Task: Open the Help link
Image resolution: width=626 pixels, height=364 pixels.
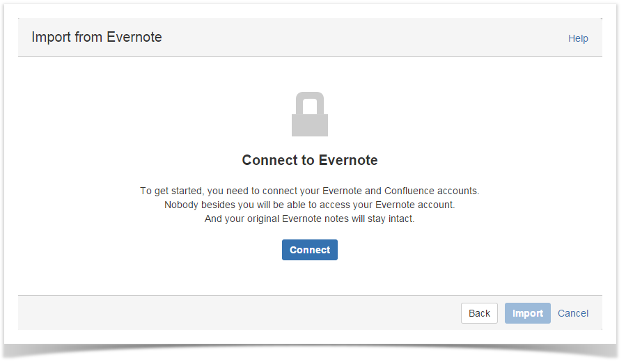Action: pos(578,38)
